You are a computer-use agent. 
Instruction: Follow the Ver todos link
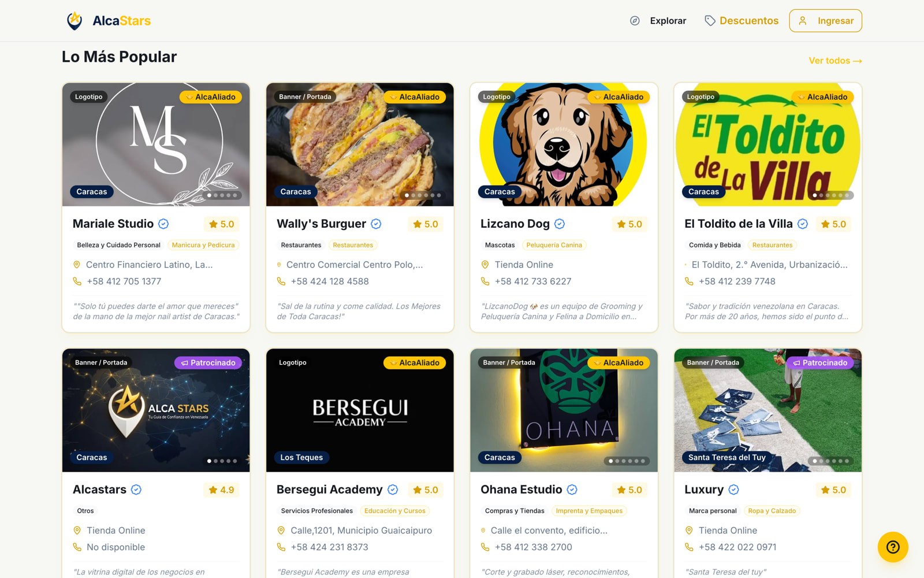click(x=835, y=61)
